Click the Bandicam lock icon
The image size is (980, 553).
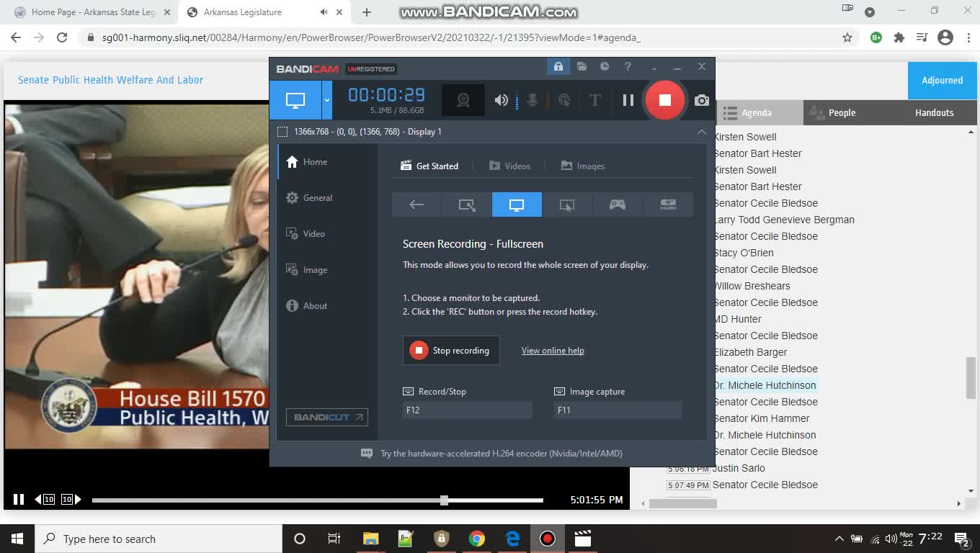(x=558, y=67)
